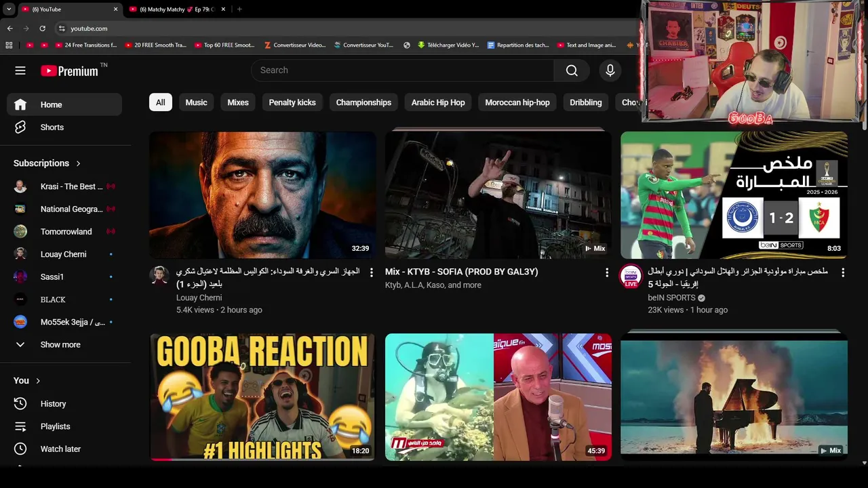Viewport: 868px width, 488px height.
Task: Open the hamburger guide menu
Action: click(x=20, y=70)
